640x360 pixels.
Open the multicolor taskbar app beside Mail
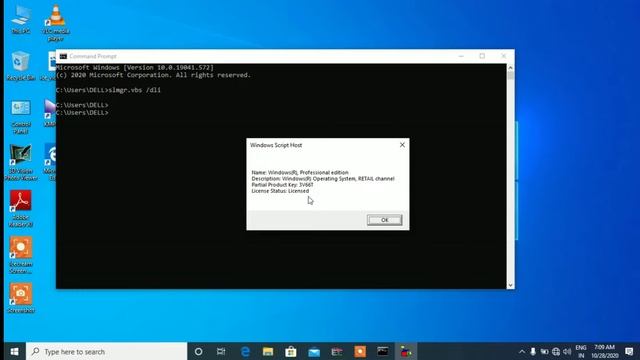(337, 351)
